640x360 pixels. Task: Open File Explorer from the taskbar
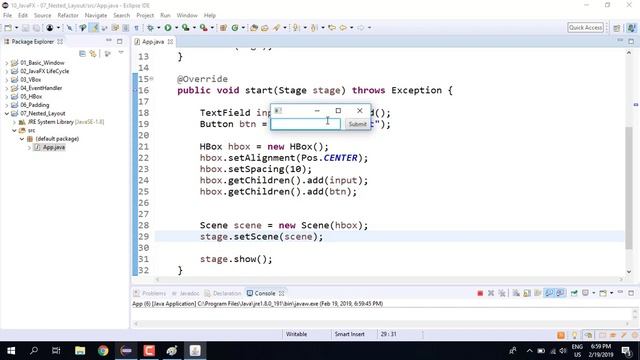(80, 351)
